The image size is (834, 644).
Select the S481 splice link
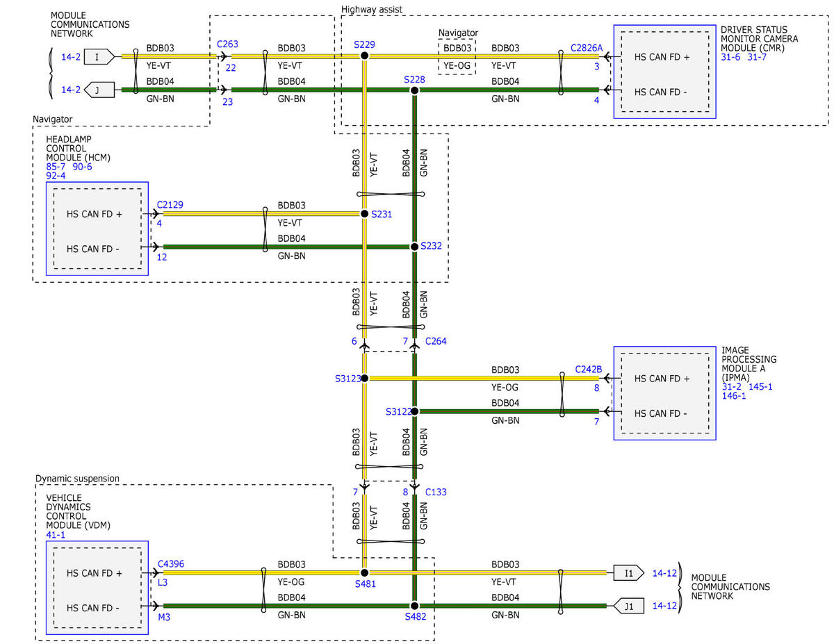pyautogui.click(x=365, y=584)
